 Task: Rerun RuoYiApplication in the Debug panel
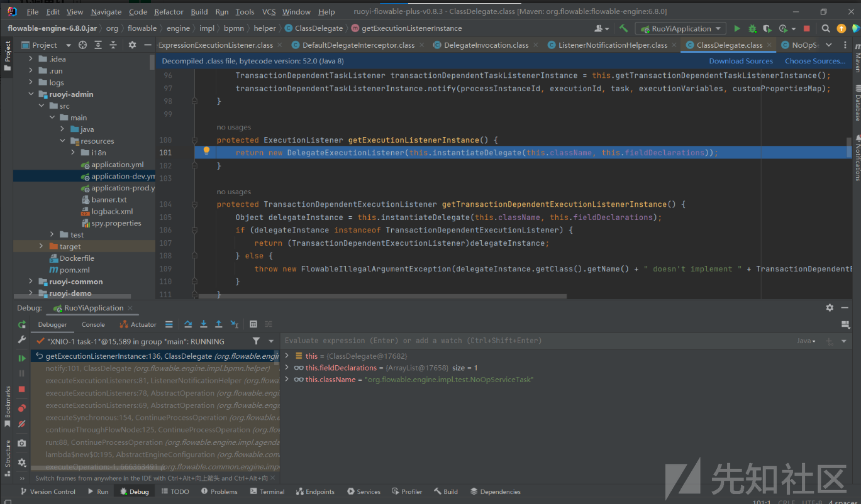click(22, 324)
